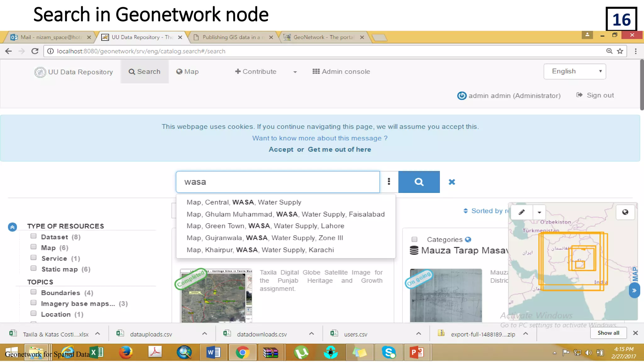The image size is (644, 362).
Task: Open the Search menu item
Action: pos(144,72)
